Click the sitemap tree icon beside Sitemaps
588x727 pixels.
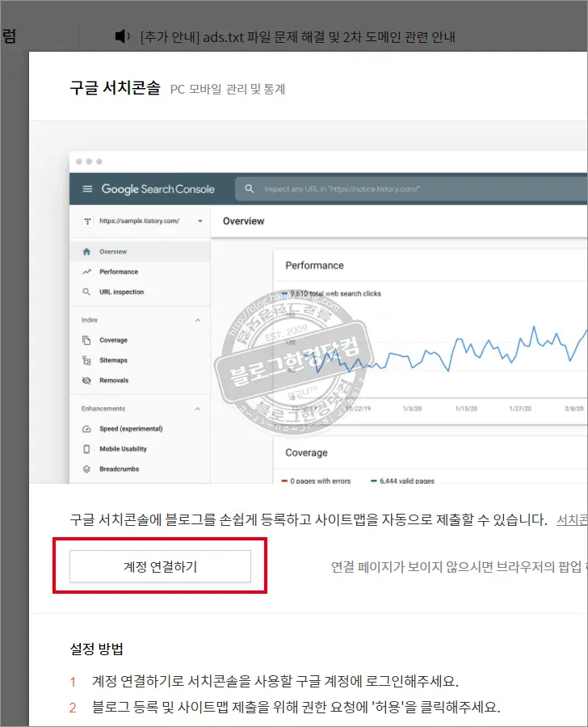(x=86, y=360)
